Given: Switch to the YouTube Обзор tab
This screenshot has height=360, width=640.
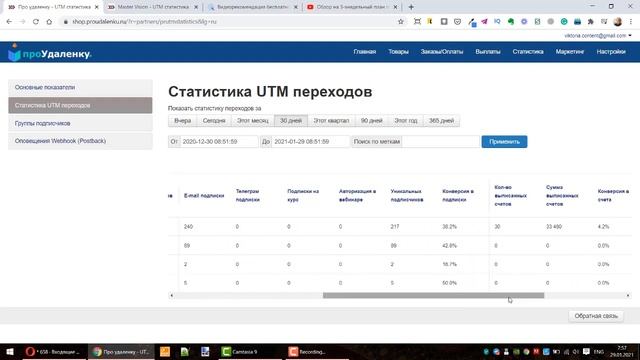Looking at the screenshot, I should (x=351, y=7).
